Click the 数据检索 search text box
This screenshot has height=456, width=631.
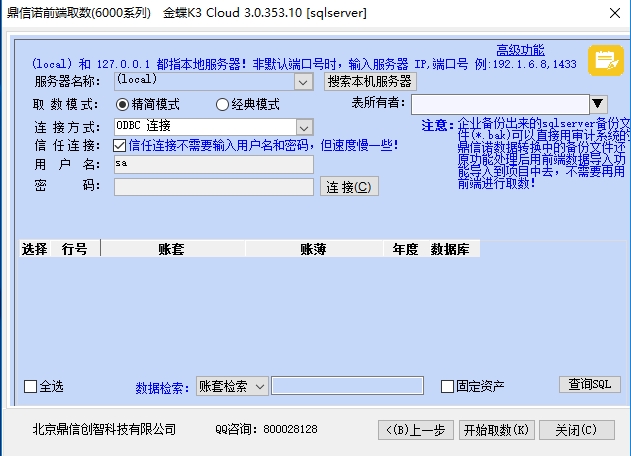(347, 386)
